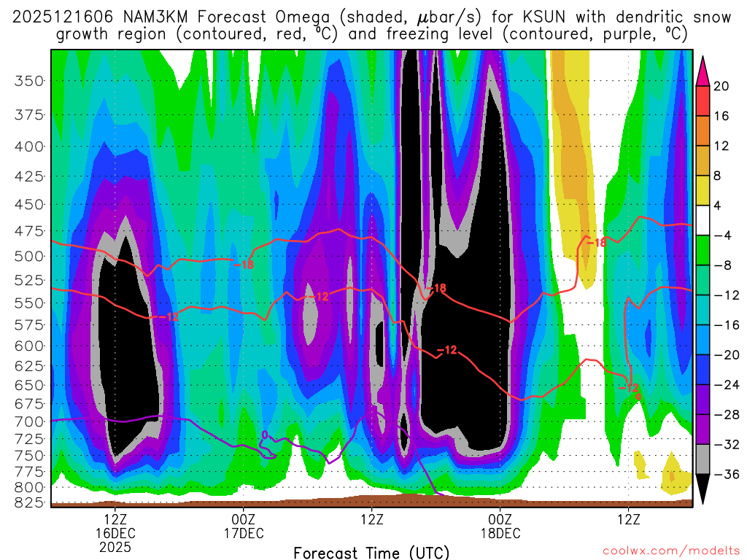The width and height of the screenshot is (747, 560).
Task: Click the 00Z 17DEC time label
Action: [x=244, y=526]
